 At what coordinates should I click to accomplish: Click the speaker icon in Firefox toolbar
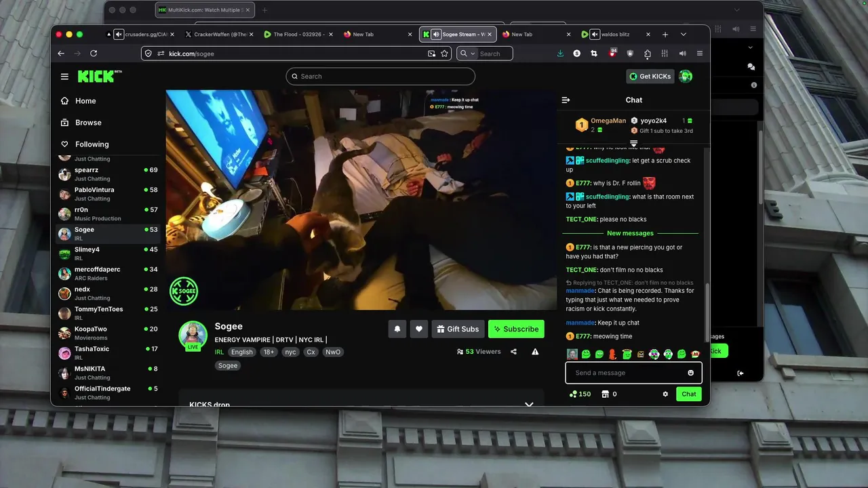(x=682, y=54)
